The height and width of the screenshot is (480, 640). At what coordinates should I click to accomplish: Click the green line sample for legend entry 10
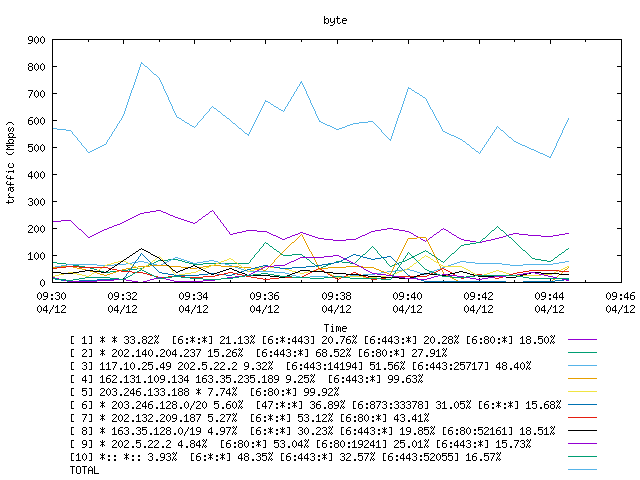(582, 457)
